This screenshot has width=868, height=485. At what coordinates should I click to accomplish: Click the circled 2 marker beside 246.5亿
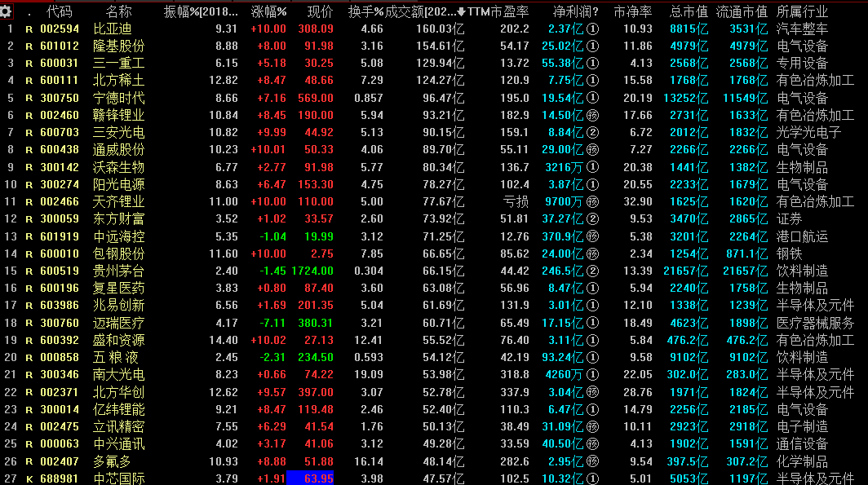pyautogui.click(x=592, y=271)
